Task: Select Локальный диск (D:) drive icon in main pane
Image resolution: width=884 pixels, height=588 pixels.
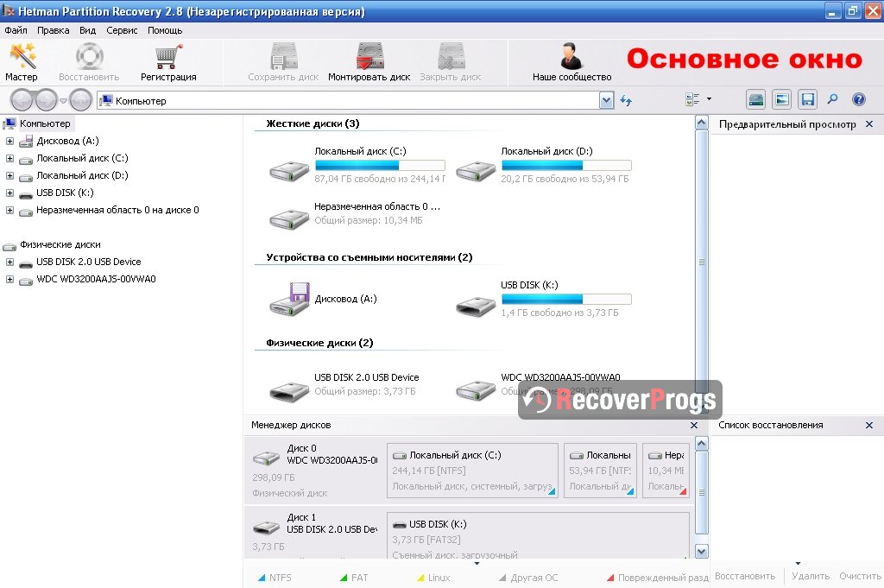Action: click(x=476, y=170)
